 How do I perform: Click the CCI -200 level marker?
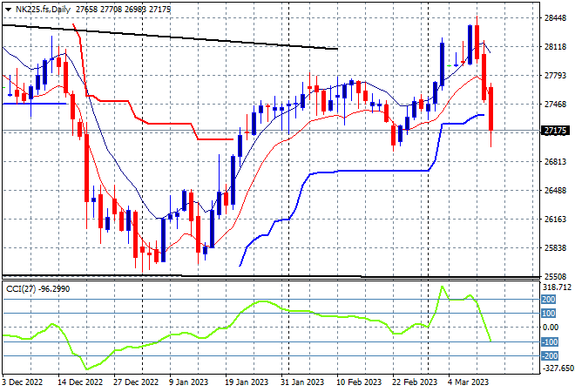[550, 355]
